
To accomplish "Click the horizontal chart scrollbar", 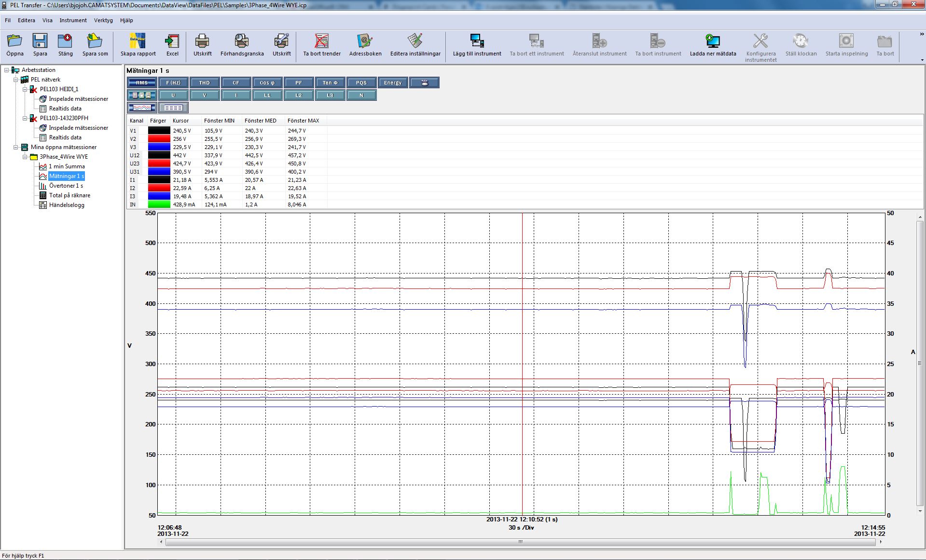I will tap(520, 542).
